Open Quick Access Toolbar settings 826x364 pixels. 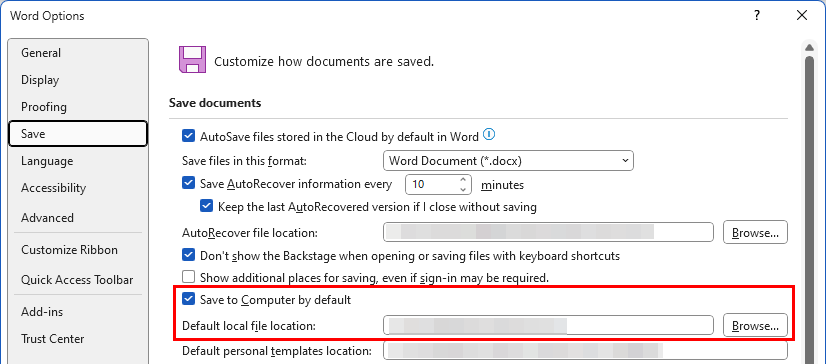point(78,280)
